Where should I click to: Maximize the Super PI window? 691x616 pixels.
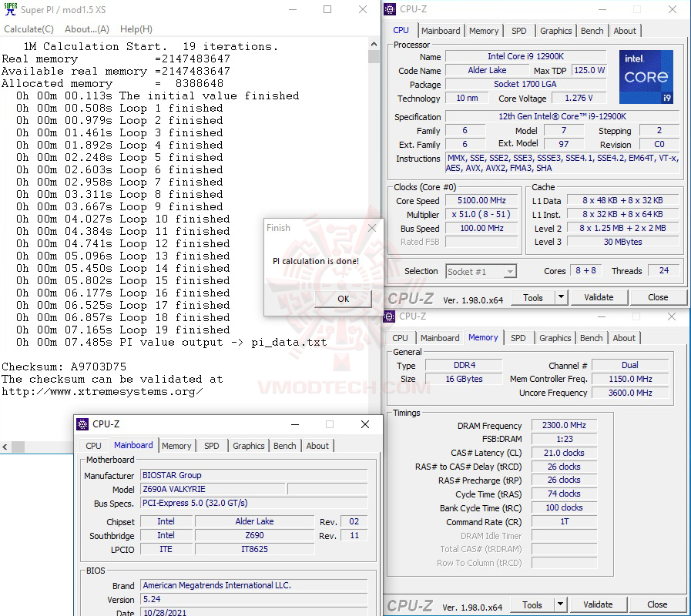tap(327, 9)
